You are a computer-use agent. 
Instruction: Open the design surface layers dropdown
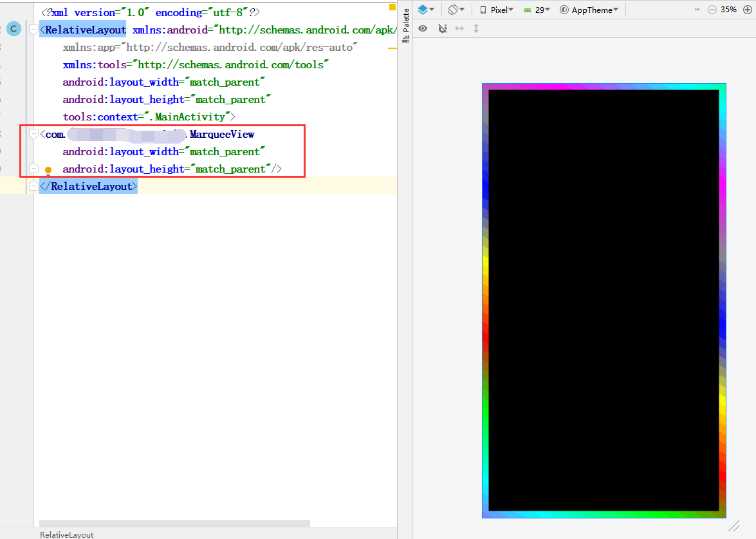click(x=426, y=10)
